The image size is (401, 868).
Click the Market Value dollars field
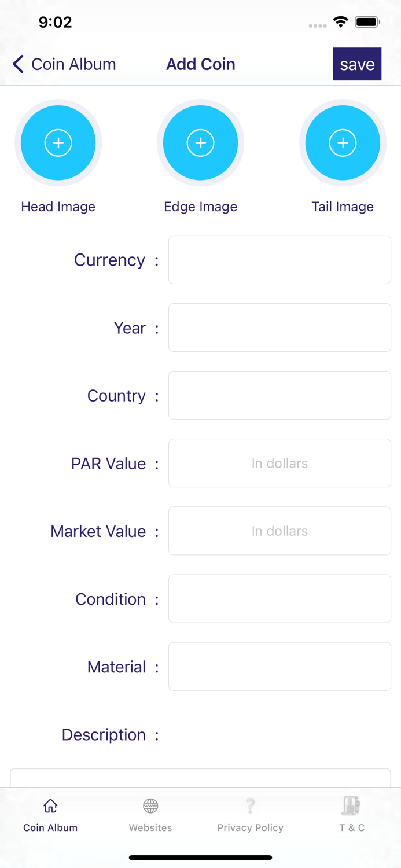(x=279, y=531)
